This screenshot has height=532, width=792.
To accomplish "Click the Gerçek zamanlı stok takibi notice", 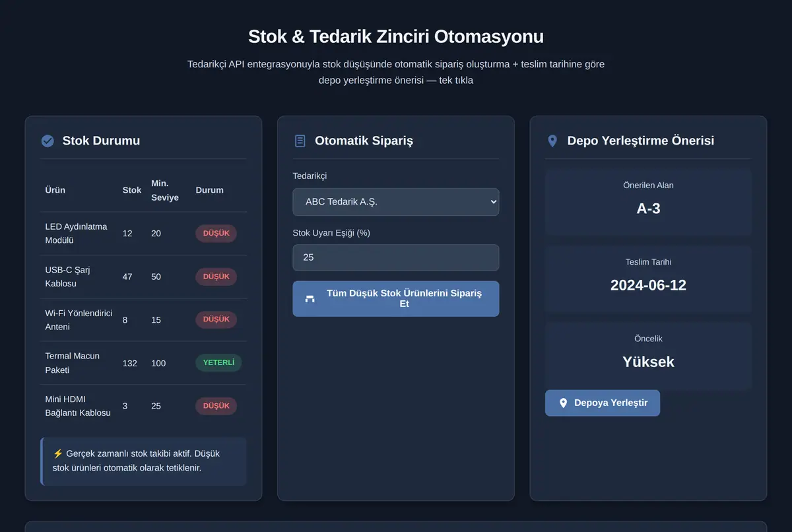I will coord(143,461).
